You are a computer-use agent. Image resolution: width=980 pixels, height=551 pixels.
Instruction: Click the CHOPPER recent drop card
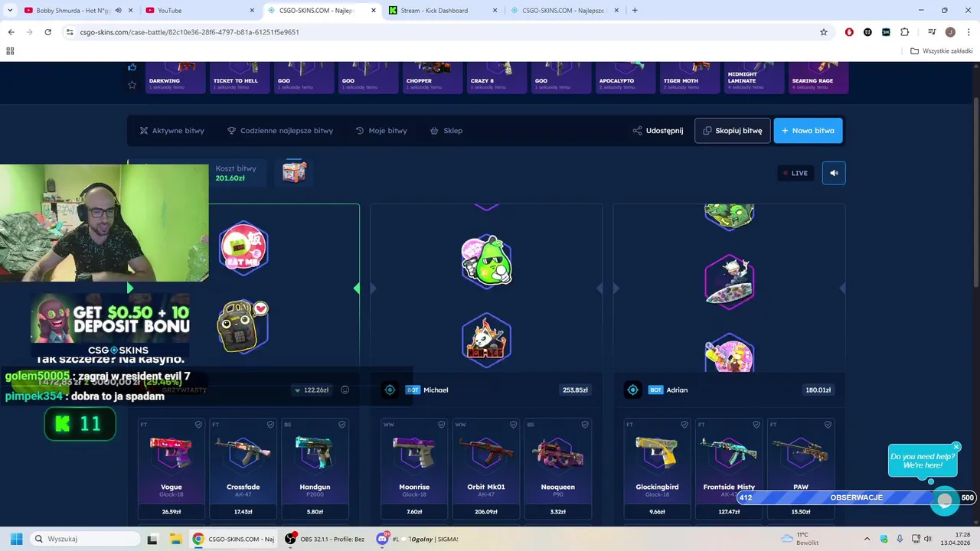click(x=432, y=77)
